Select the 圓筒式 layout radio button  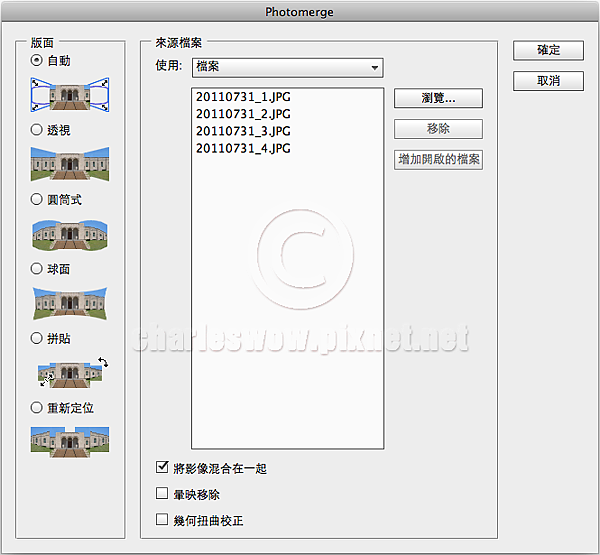tap(36, 199)
